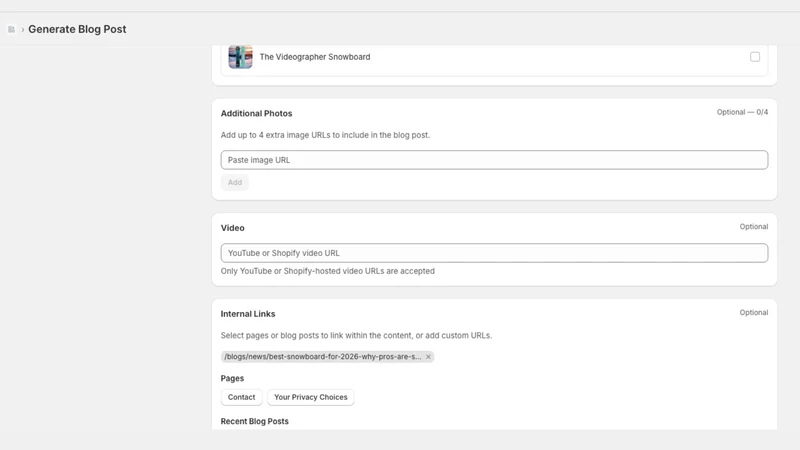Focus the Paste image URL field
The width and height of the screenshot is (800, 450).
coord(494,160)
